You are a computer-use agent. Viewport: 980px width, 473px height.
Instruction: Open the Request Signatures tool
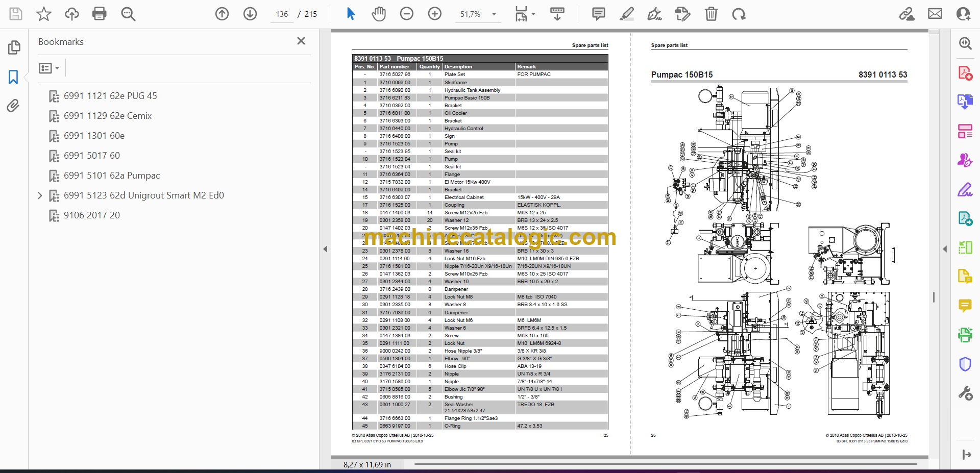coord(965,160)
